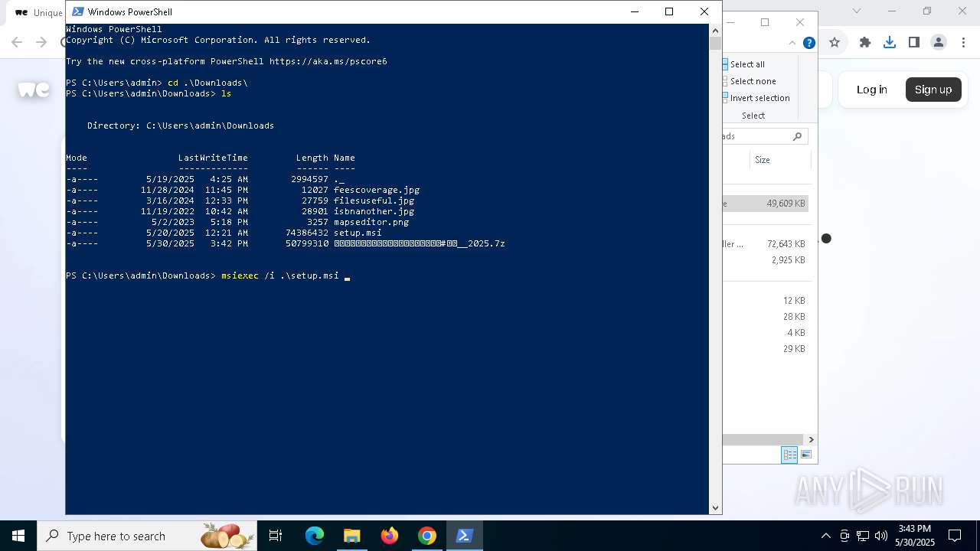Open Chrome extensions puzzle icon
The width and height of the screenshot is (980, 551).
pyautogui.click(x=865, y=43)
